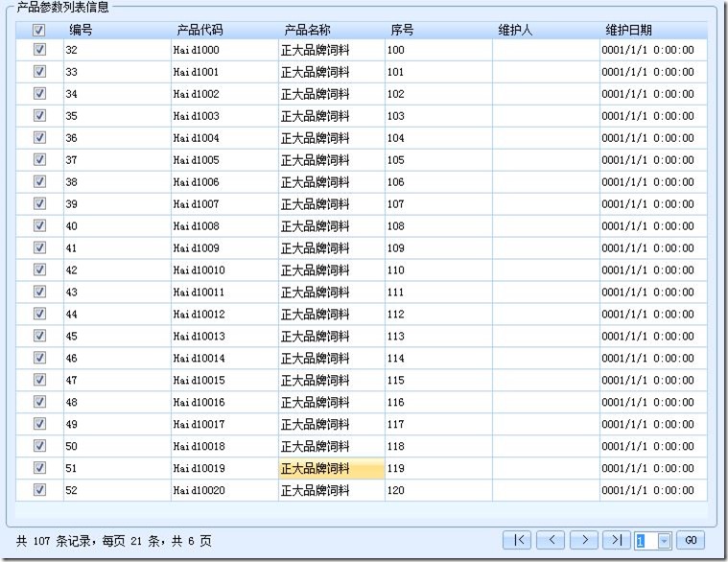Select product code cell Haid1000
The width and height of the screenshot is (728, 562).
224,50
